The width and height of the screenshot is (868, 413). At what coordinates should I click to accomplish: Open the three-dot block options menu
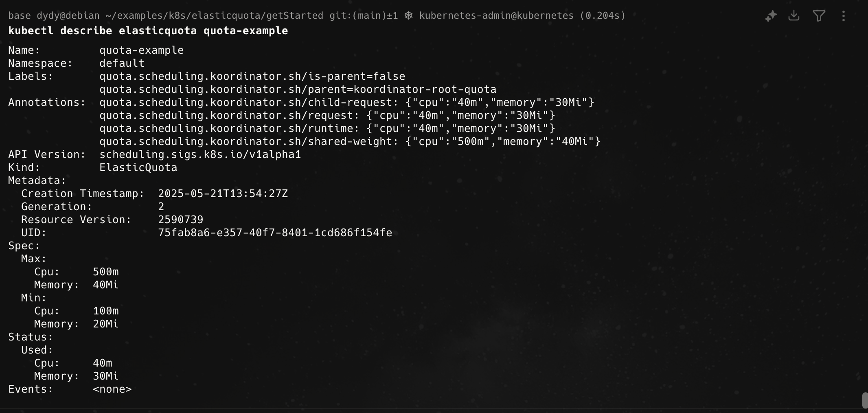tap(844, 16)
